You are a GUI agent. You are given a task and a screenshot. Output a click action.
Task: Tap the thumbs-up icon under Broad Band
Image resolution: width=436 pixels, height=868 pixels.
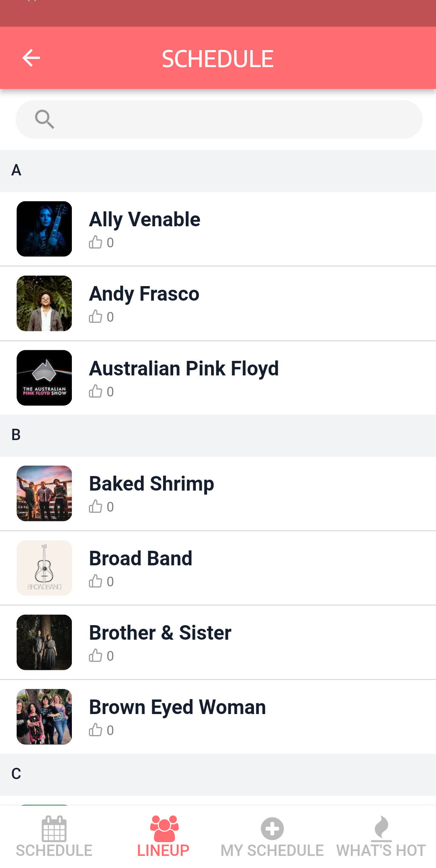[x=96, y=581]
